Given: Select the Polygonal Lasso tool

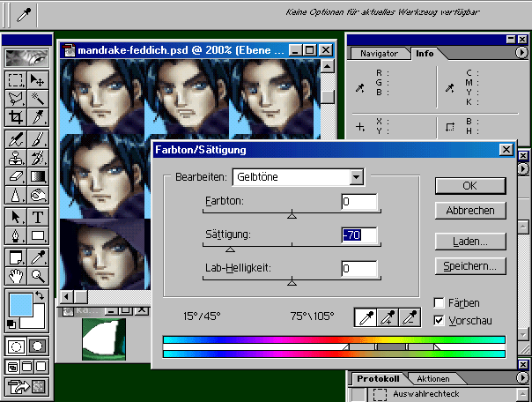Looking at the screenshot, I should click(x=16, y=99).
